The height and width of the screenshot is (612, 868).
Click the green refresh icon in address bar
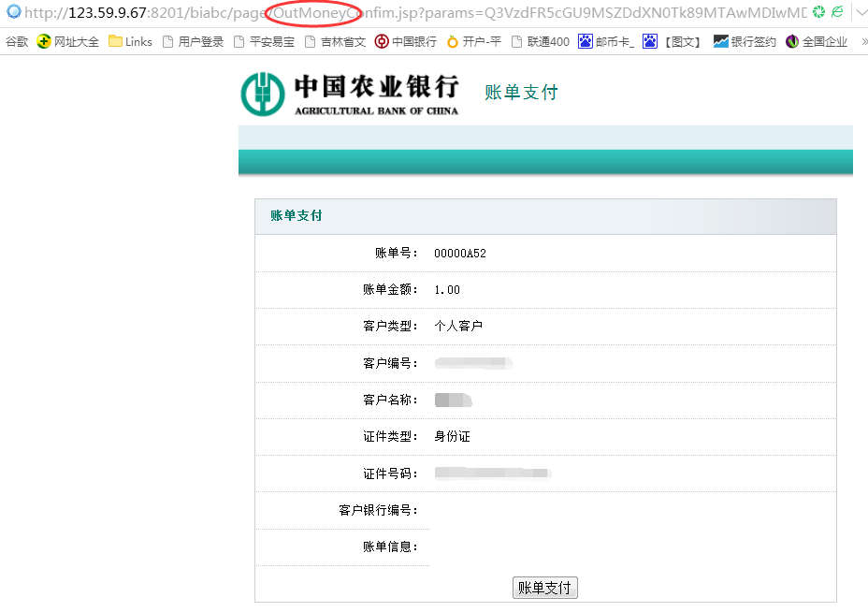click(818, 11)
